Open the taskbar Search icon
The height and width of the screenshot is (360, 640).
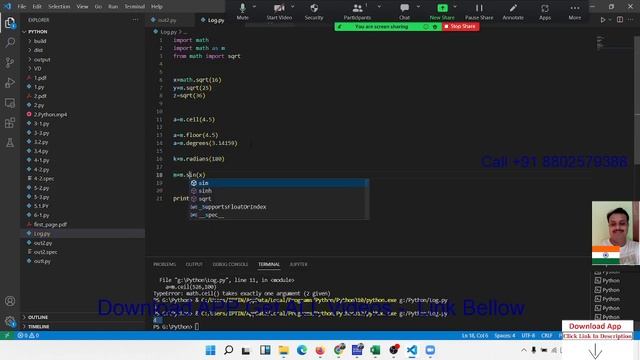coord(229,350)
